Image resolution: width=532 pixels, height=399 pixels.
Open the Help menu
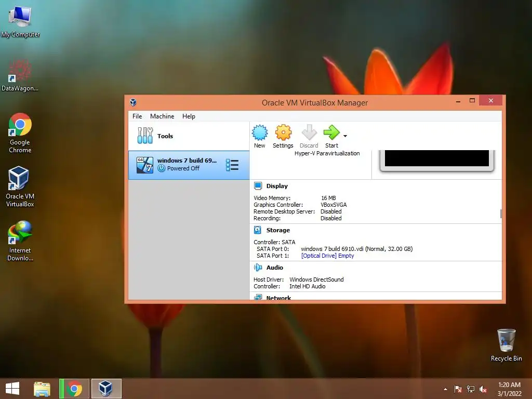tap(189, 116)
